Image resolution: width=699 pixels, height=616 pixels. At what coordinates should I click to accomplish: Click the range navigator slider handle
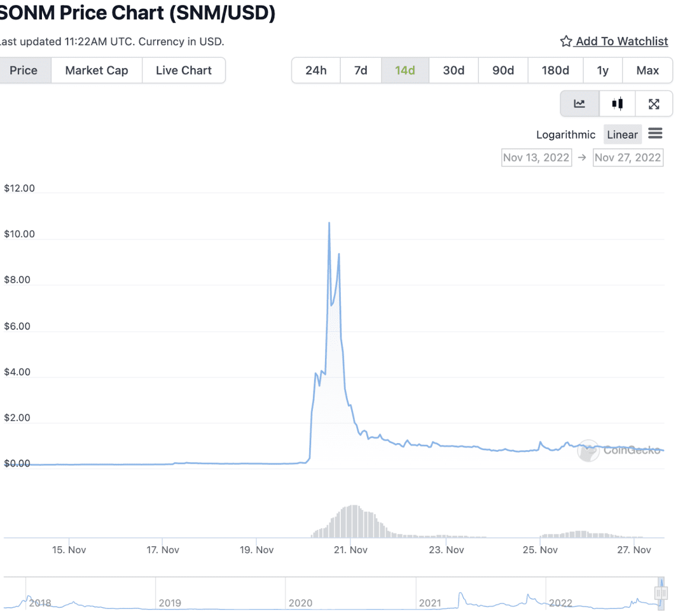[661, 593]
